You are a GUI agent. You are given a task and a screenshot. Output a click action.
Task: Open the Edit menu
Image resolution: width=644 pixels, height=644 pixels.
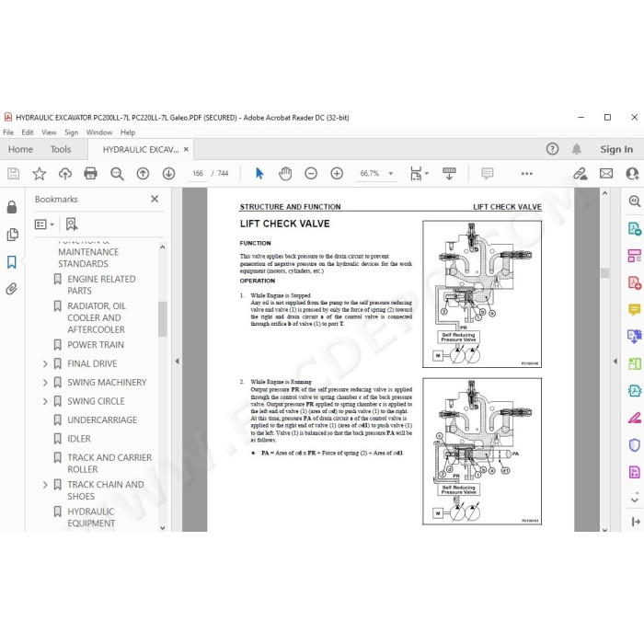tap(28, 132)
